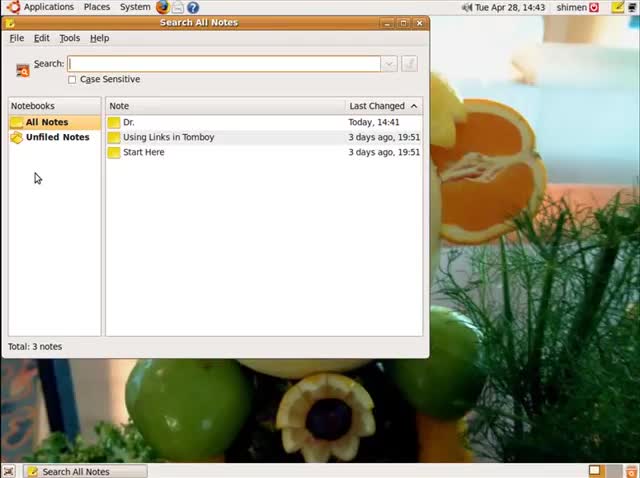Click the Using Links in Tomboy 3 days ago timestamp
This screenshot has width=640, height=478.
click(384, 137)
